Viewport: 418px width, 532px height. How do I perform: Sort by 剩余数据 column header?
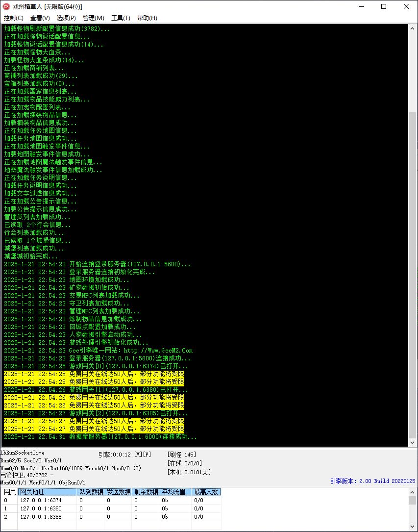[x=146, y=492]
